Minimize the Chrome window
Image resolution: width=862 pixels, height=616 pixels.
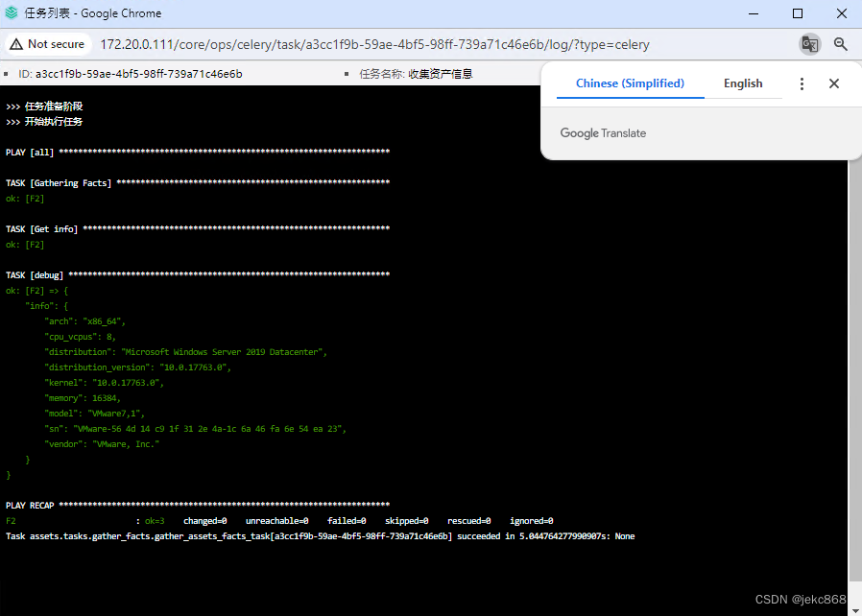click(x=754, y=13)
